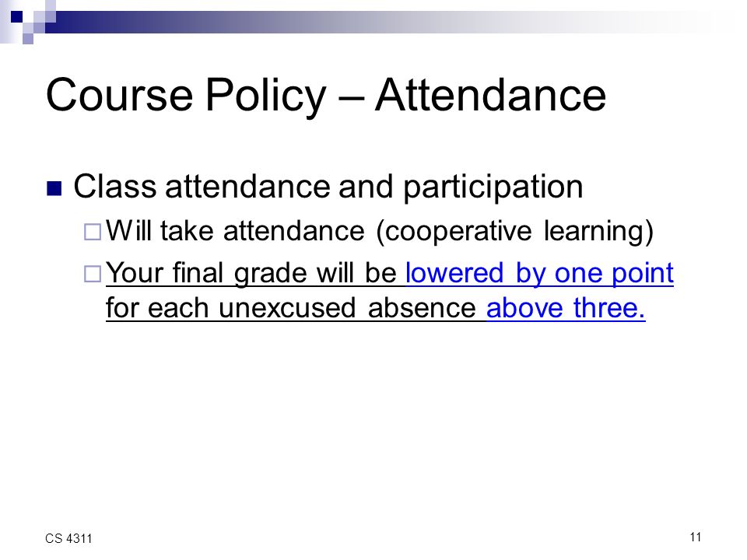
Task: Click hollow square bullet before "Will take attendance"
Action: pos(93,232)
